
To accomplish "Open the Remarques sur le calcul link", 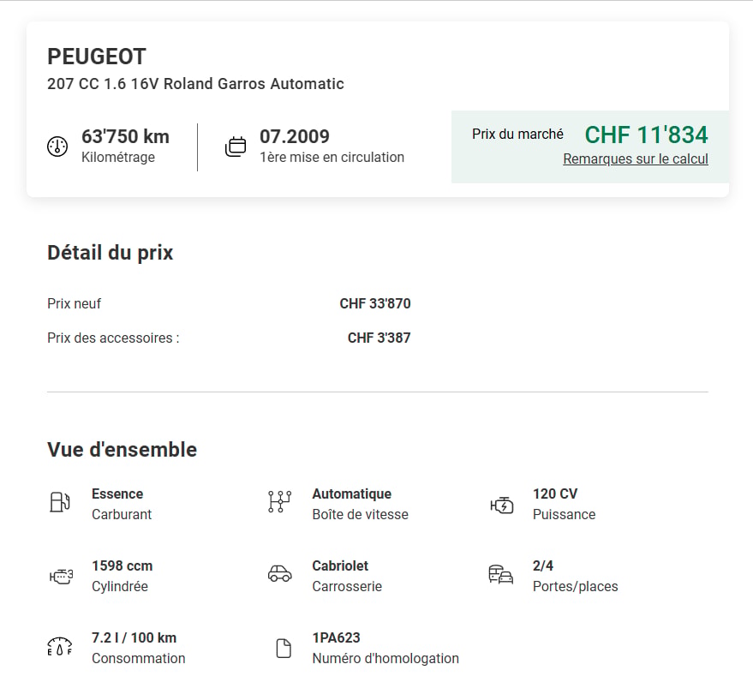I will [x=636, y=159].
